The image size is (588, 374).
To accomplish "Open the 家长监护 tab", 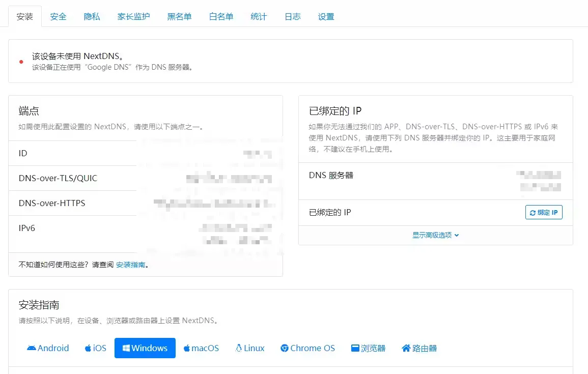I will pyautogui.click(x=133, y=17).
